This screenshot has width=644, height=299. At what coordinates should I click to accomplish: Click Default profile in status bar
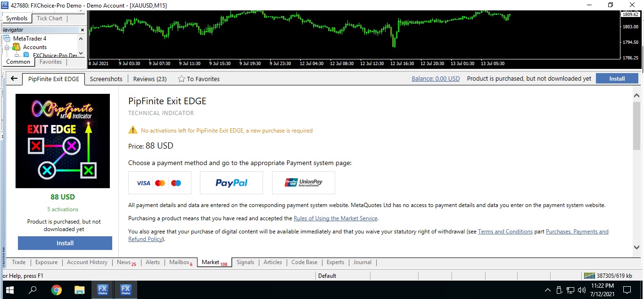pos(327,275)
